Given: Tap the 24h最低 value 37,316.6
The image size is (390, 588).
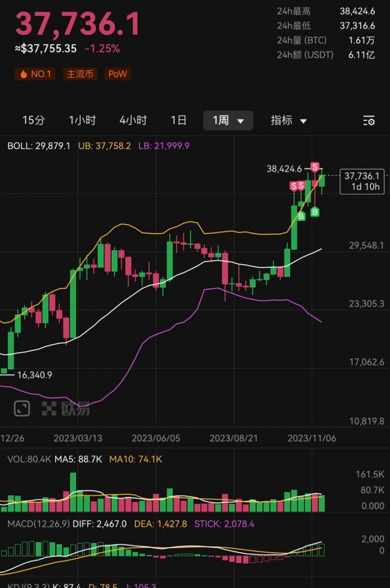Looking at the screenshot, I should 357,26.
